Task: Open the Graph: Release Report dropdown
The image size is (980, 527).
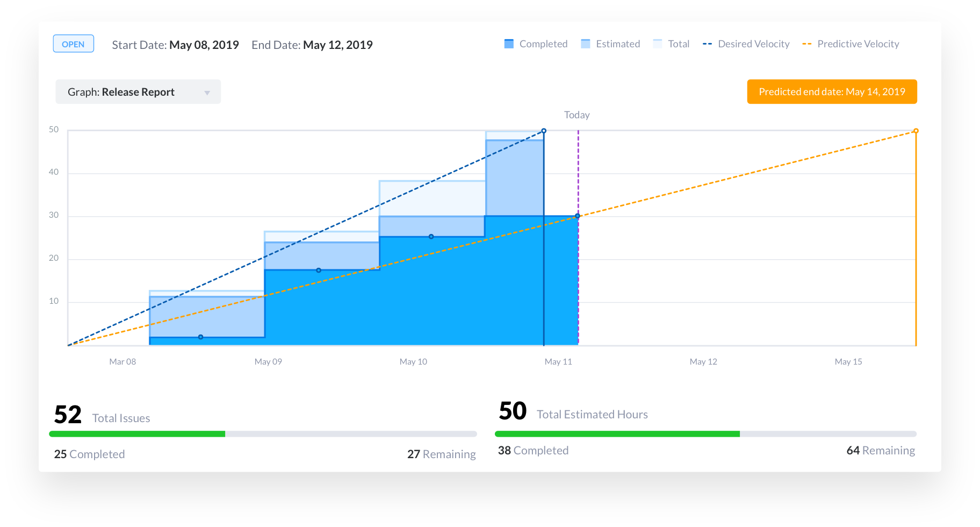Action: coord(138,92)
